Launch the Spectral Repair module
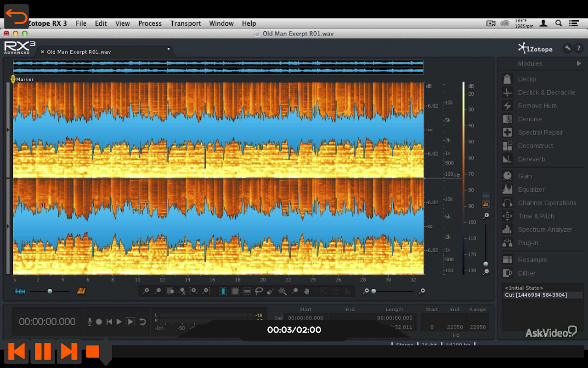The height and width of the screenshot is (368, 588). click(540, 132)
